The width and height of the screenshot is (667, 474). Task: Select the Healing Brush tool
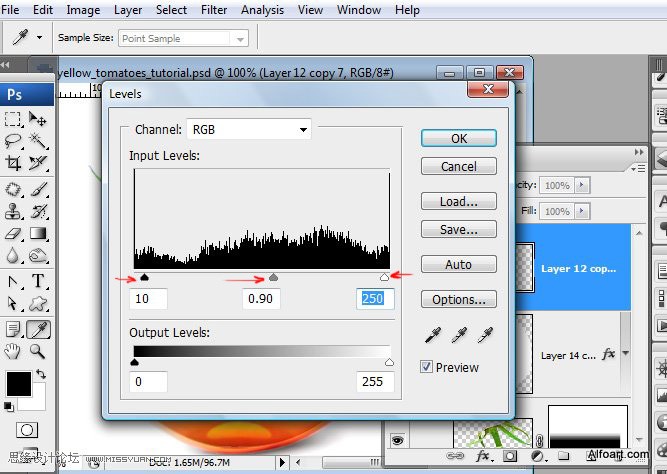(13, 189)
